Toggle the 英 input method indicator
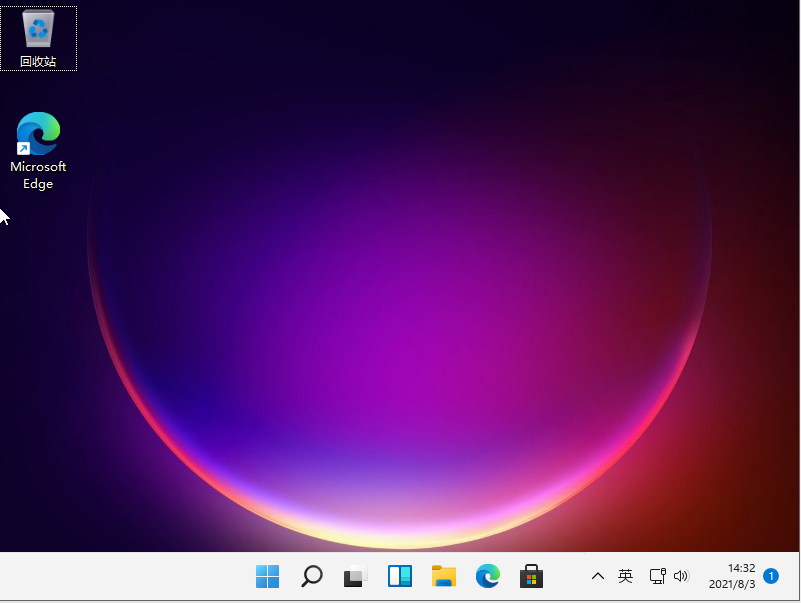The width and height of the screenshot is (801, 603). [x=626, y=576]
